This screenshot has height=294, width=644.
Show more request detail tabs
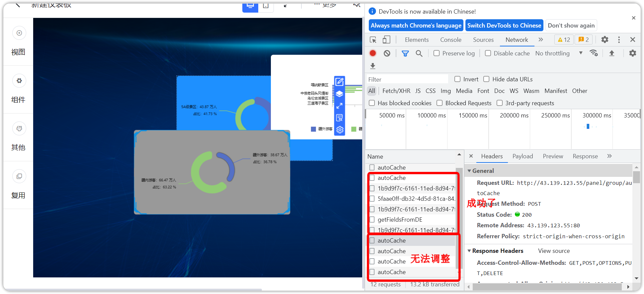pyautogui.click(x=609, y=156)
